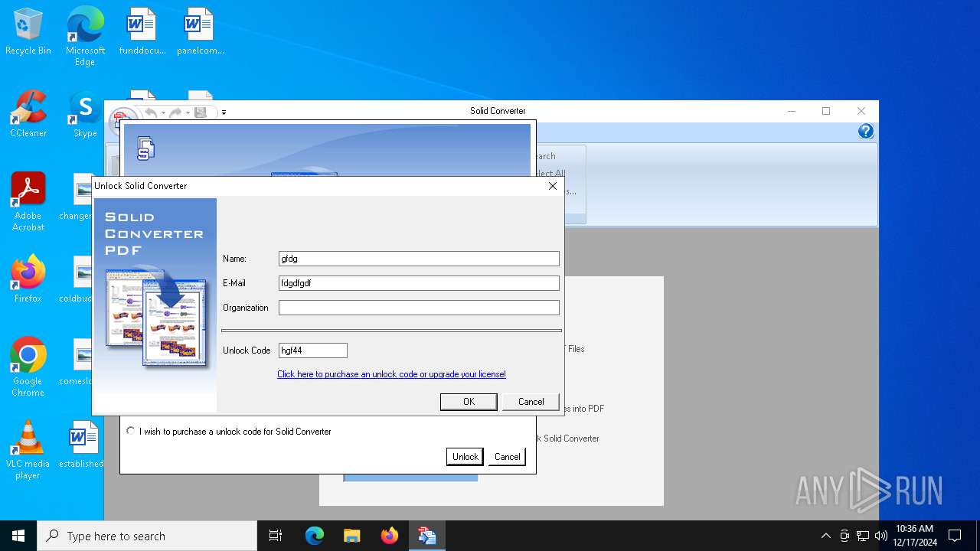Viewport: 980px width, 551px height.
Task: Open the panelcom Word document
Action: click(x=200, y=32)
